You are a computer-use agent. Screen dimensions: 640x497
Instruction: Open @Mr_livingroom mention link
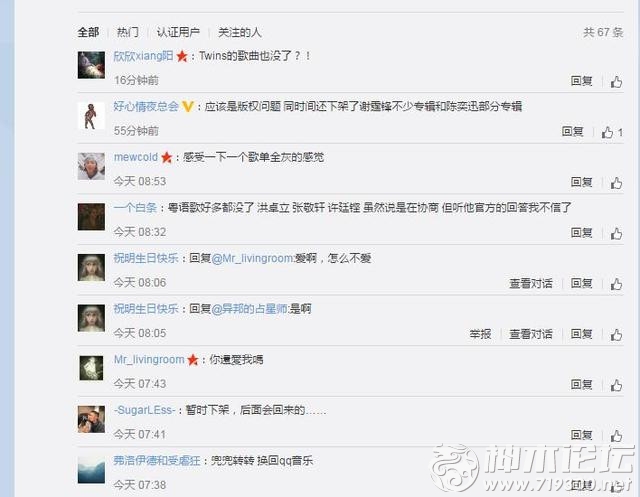(x=252, y=258)
